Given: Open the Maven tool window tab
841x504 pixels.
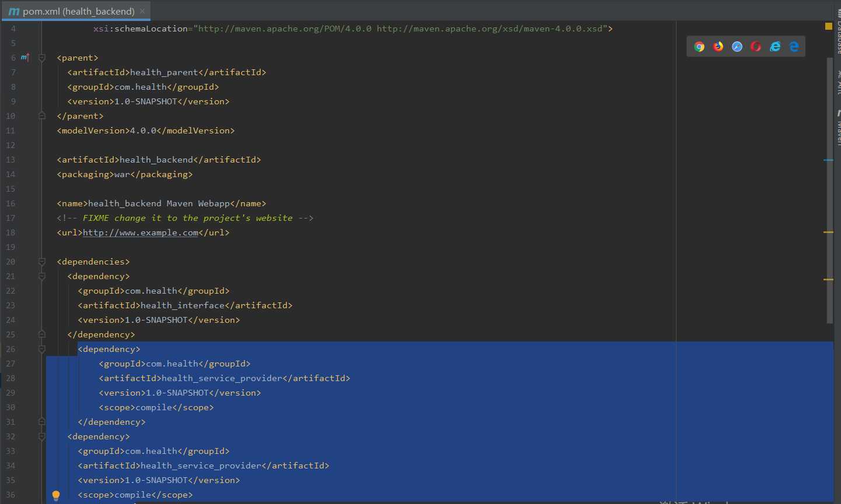Looking at the screenshot, I should point(838,127).
